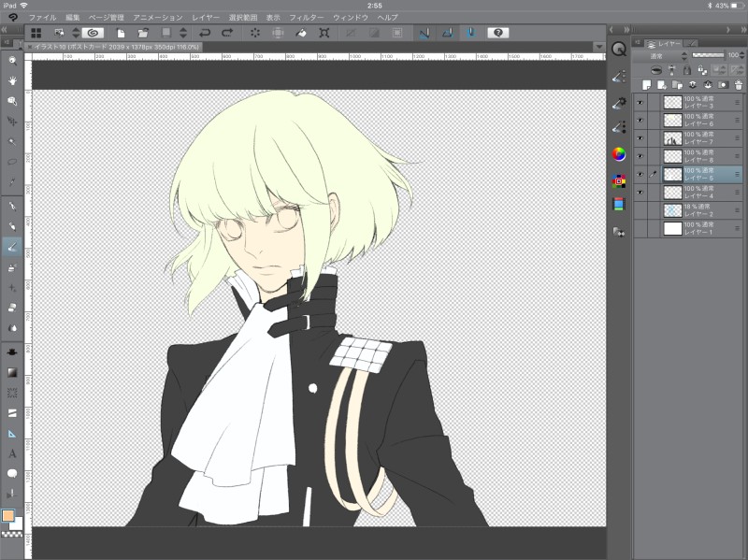
Task: Open the Brush Size palette icon
Action: pyautogui.click(x=619, y=127)
